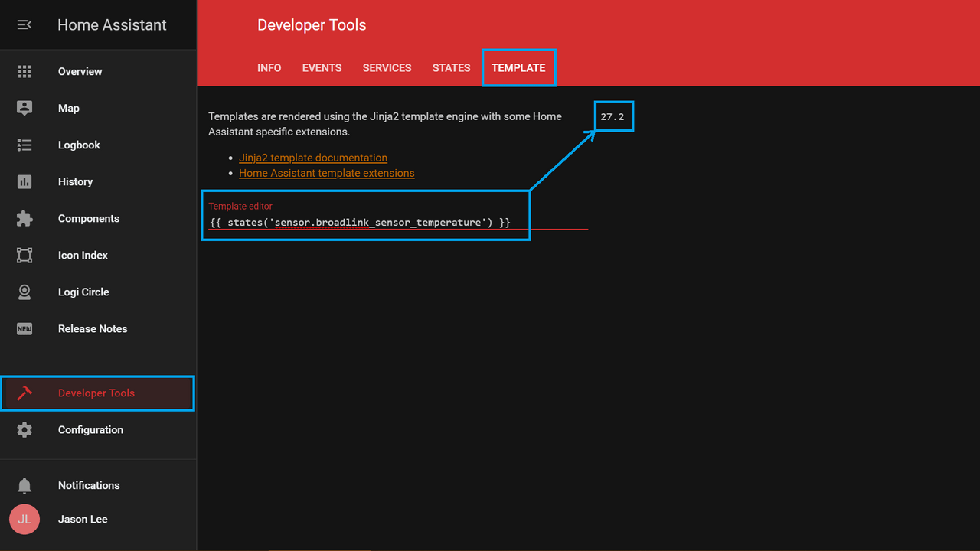Viewport: 980px width, 551px height.
Task: Click the rendered result 27.2
Action: click(612, 117)
